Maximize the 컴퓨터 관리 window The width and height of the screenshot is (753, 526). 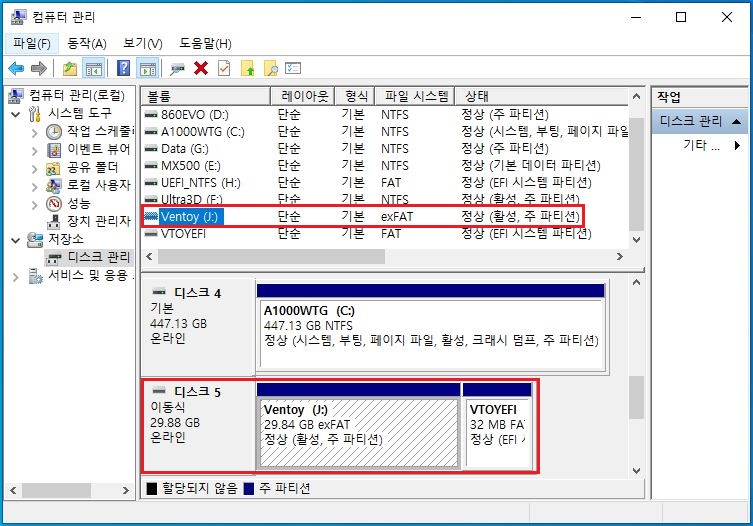tap(681, 17)
